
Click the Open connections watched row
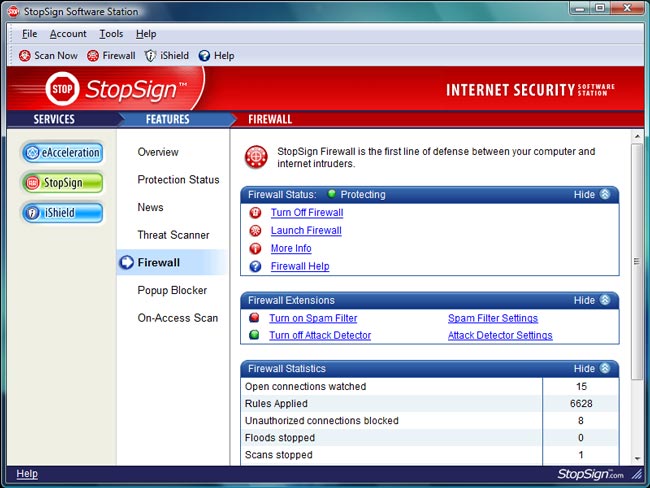pos(430,386)
